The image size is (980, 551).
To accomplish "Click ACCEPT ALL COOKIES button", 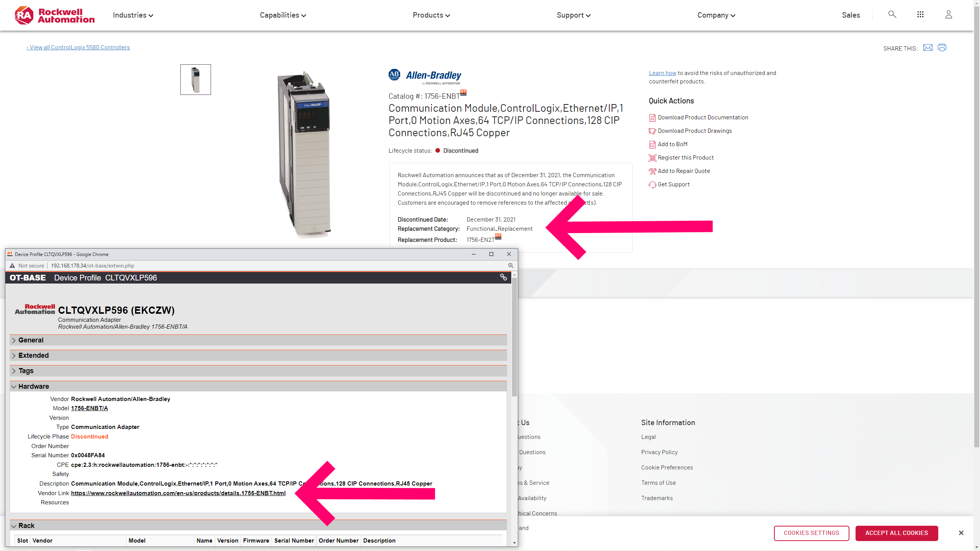I will (897, 533).
